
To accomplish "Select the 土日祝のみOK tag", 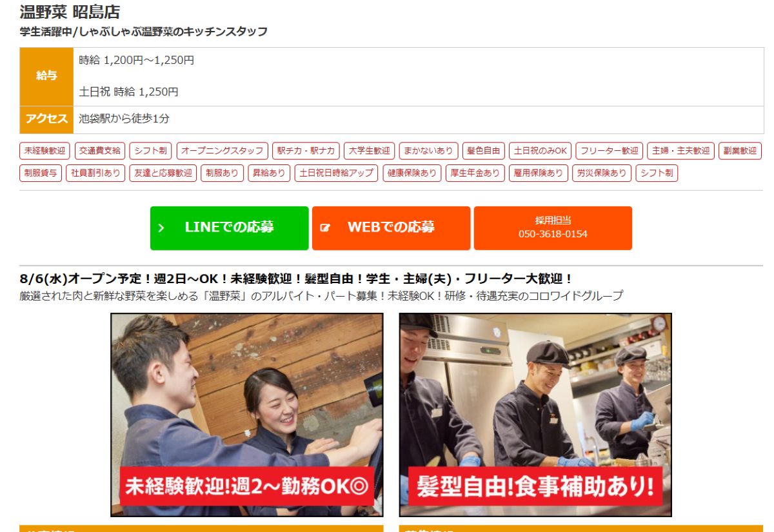I will 540,151.
